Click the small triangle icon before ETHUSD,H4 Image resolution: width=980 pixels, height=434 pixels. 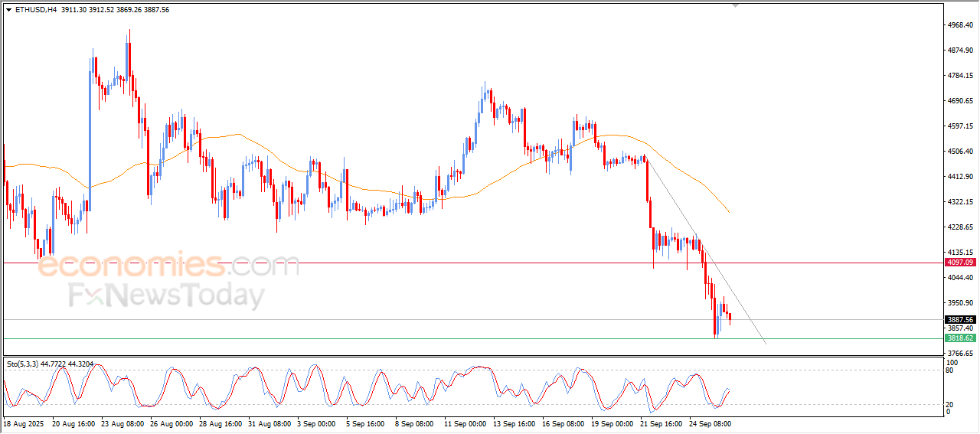coord(8,10)
